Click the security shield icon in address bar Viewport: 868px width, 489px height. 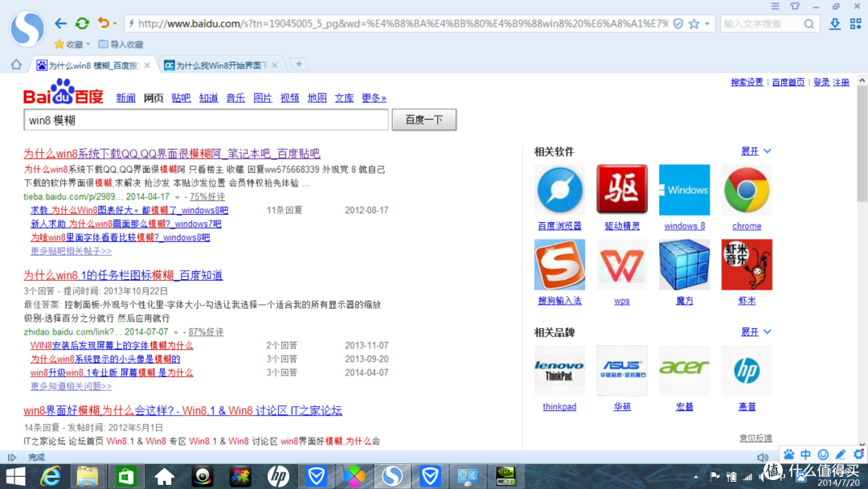[678, 24]
